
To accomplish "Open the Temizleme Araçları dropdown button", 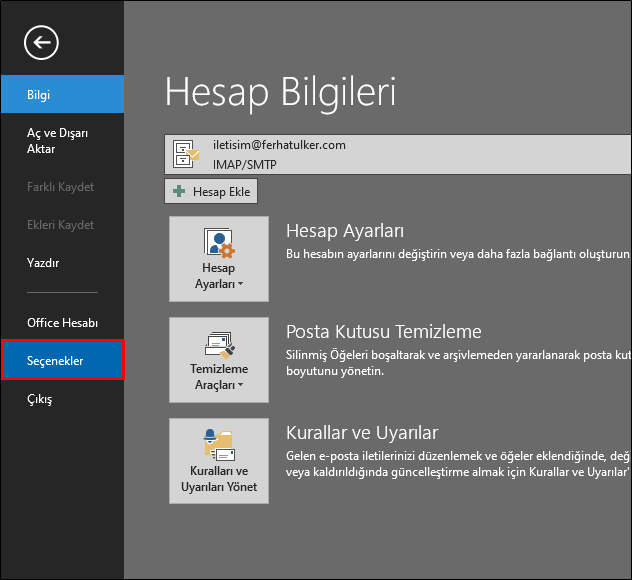I will [219, 360].
